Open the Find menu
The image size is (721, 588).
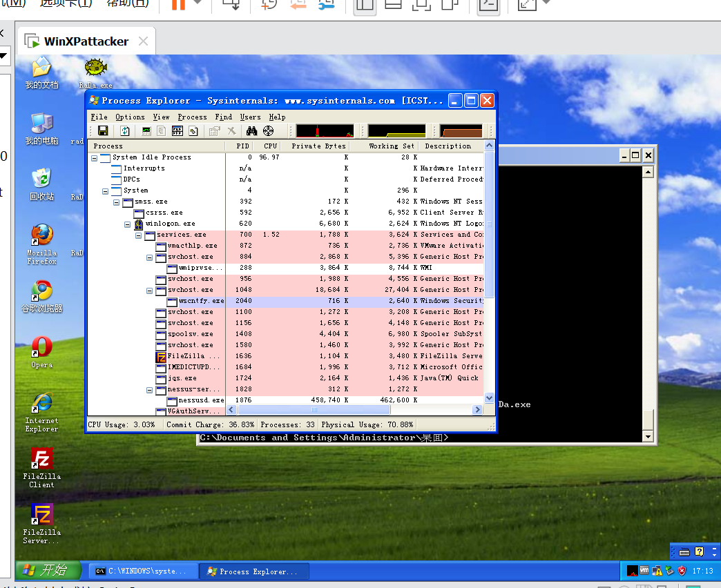[x=224, y=117]
